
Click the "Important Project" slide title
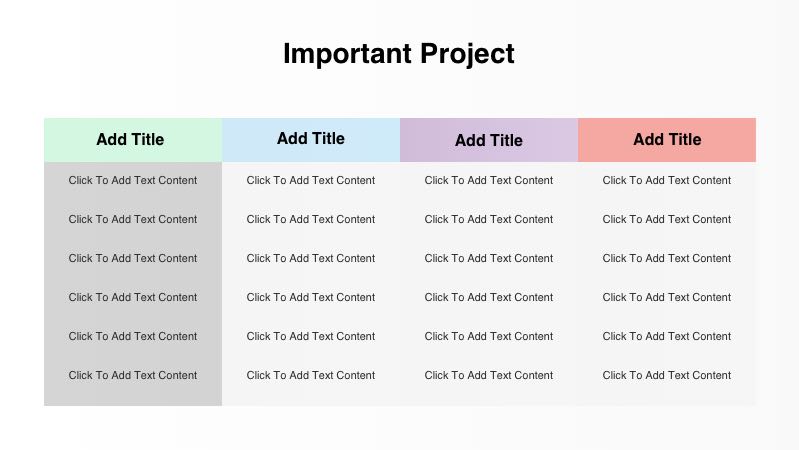pos(398,54)
